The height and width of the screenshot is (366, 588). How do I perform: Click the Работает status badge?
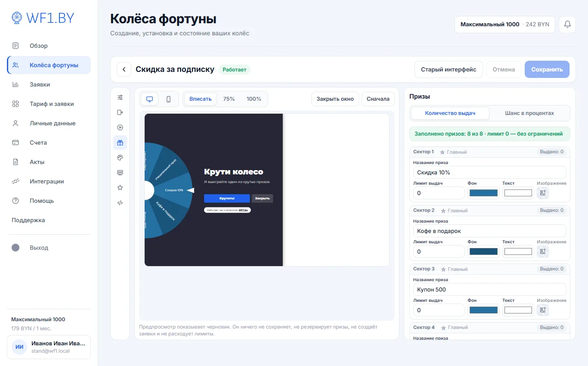coord(234,69)
